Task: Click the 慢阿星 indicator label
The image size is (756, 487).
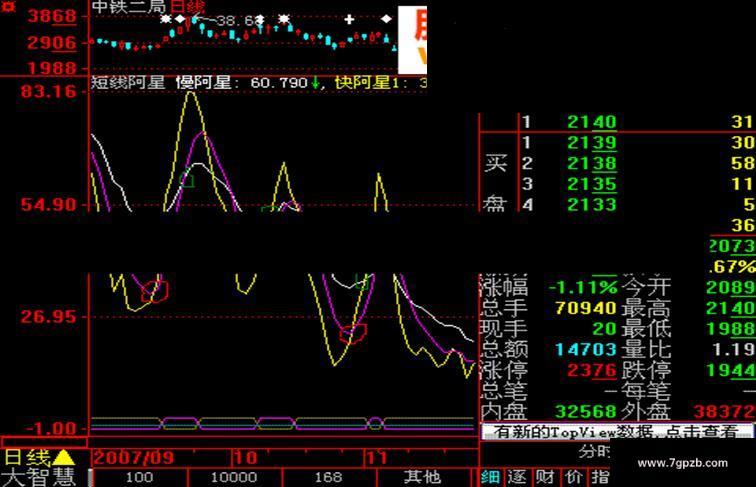Action: click(x=203, y=82)
